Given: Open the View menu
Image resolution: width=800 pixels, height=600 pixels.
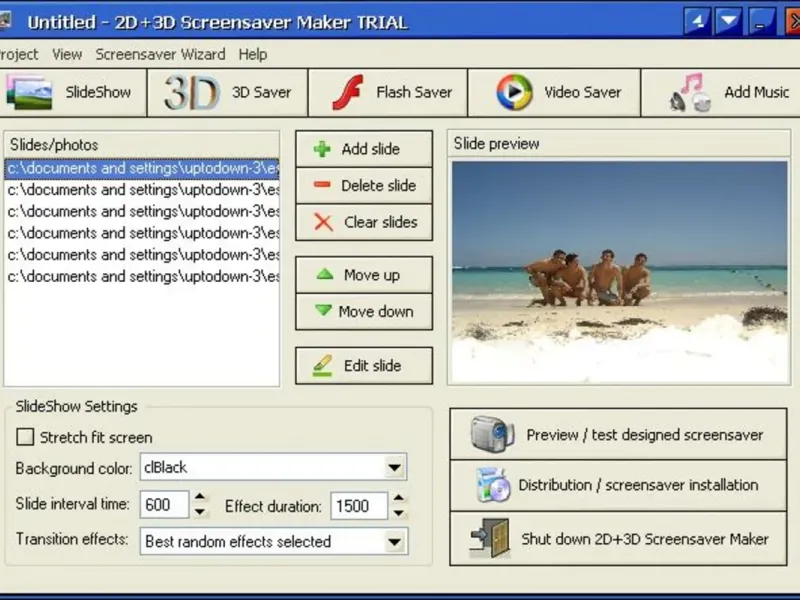Looking at the screenshot, I should coord(67,54).
